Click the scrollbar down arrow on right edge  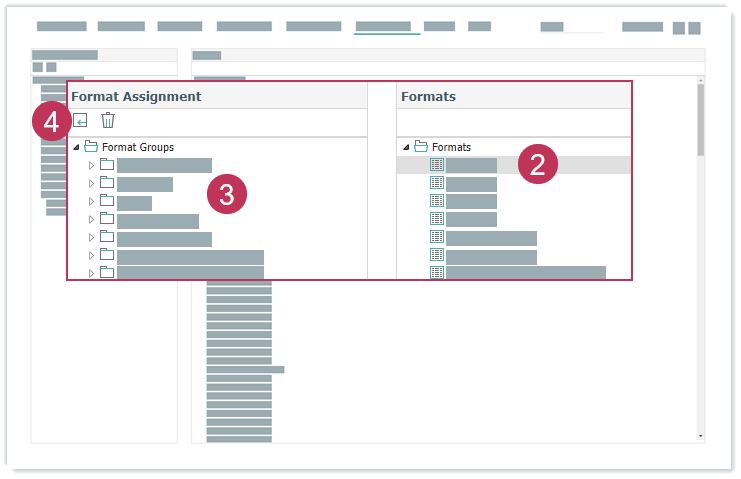click(700, 436)
